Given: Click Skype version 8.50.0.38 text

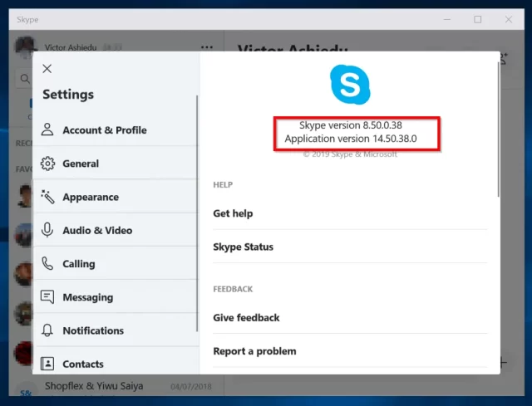Looking at the screenshot, I should (x=351, y=125).
